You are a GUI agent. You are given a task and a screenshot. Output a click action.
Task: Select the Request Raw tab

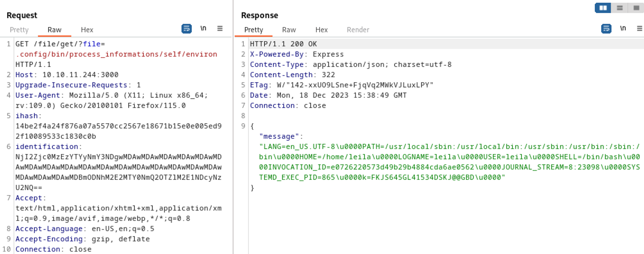click(x=54, y=30)
